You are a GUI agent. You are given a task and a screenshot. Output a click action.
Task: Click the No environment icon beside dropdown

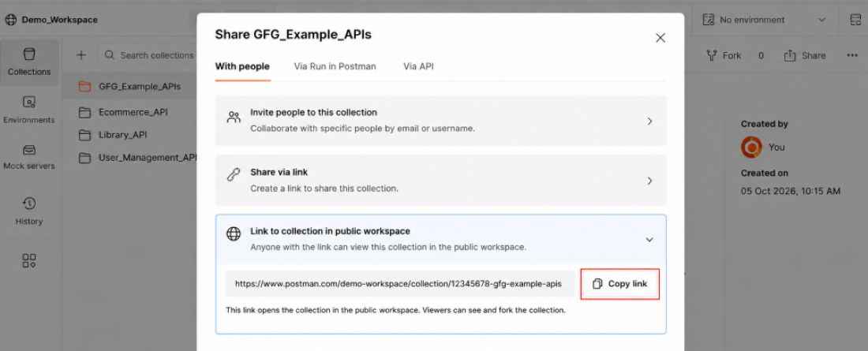click(x=708, y=20)
